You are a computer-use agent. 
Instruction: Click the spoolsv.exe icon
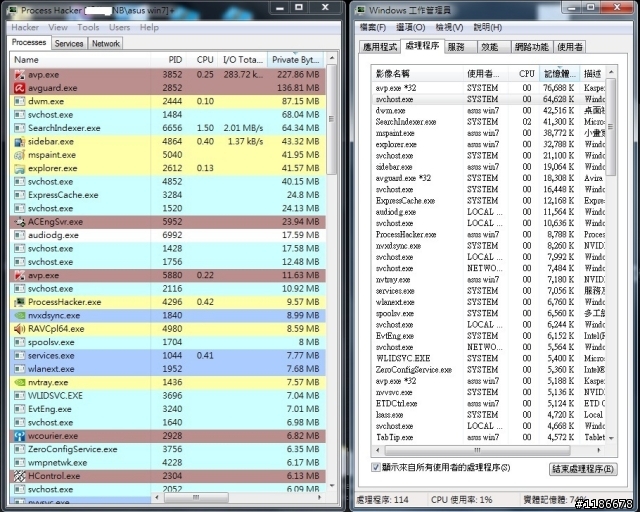[x=19, y=342]
